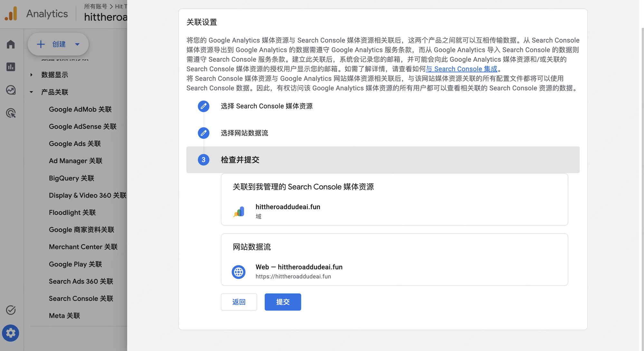Open Meta 关联
644x351 pixels.
point(64,316)
